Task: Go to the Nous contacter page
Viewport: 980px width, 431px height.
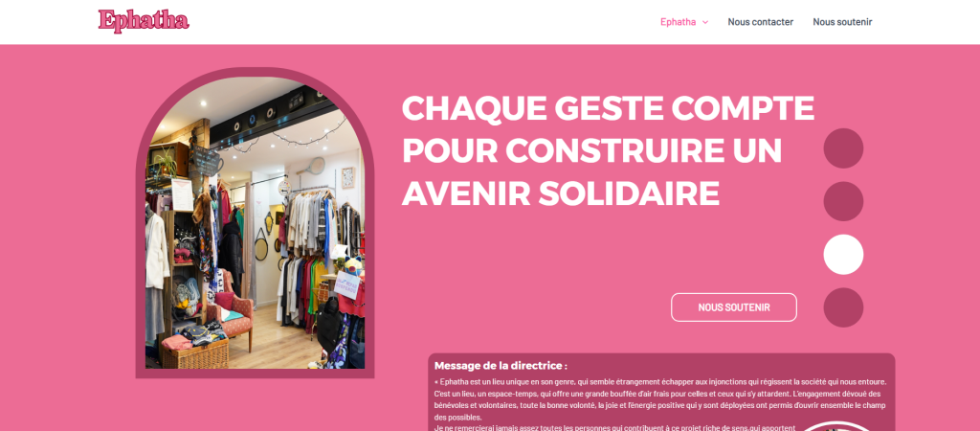Action: point(760,22)
